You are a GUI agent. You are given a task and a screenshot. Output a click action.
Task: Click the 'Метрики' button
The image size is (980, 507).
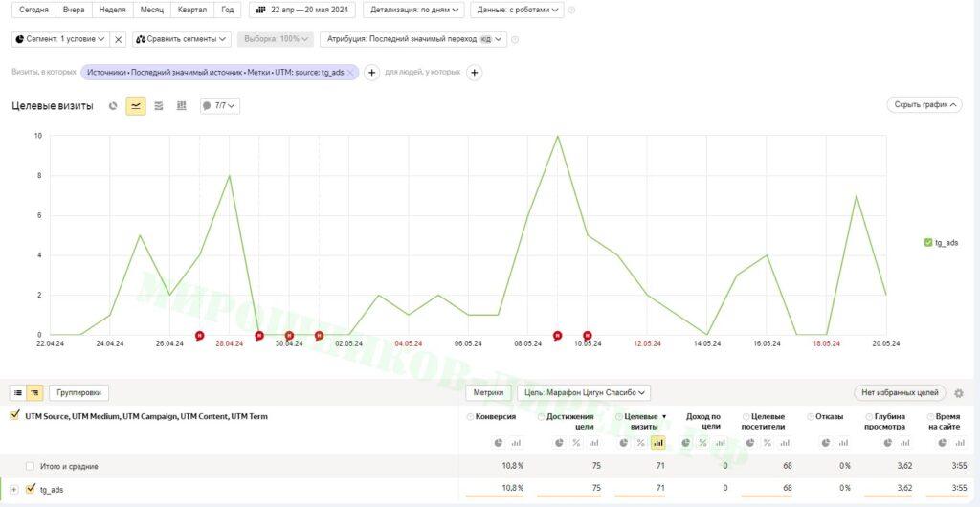488,392
